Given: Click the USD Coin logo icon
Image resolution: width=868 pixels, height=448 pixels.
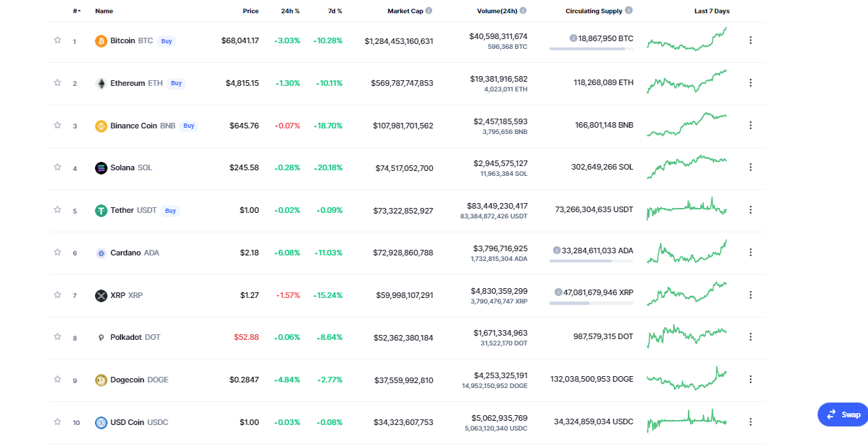Looking at the screenshot, I should tap(101, 422).
